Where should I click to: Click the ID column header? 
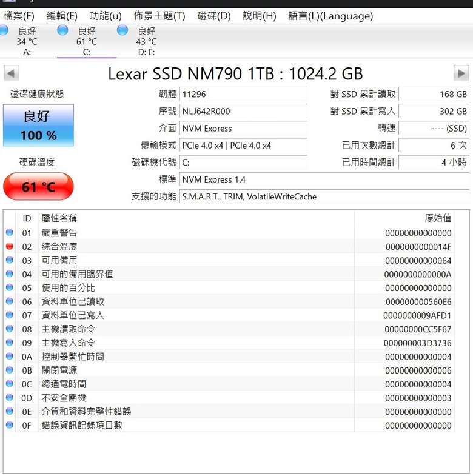click(x=27, y=218)
